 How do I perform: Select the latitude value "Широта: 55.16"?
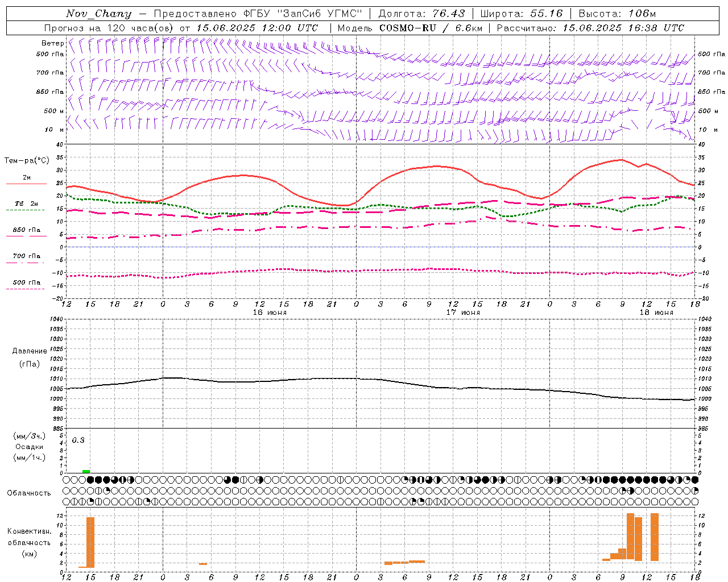(x=522, y=14)
